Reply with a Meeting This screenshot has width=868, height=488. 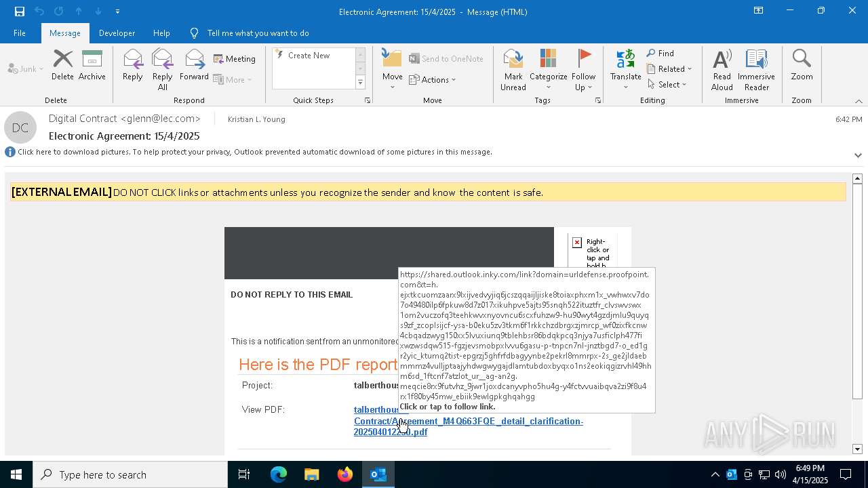[x=235, y=58]
